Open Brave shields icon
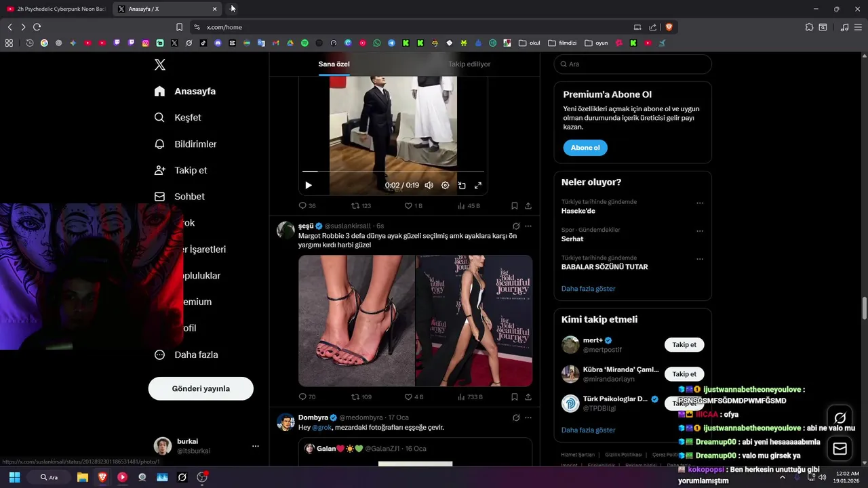 coord(669,27)
